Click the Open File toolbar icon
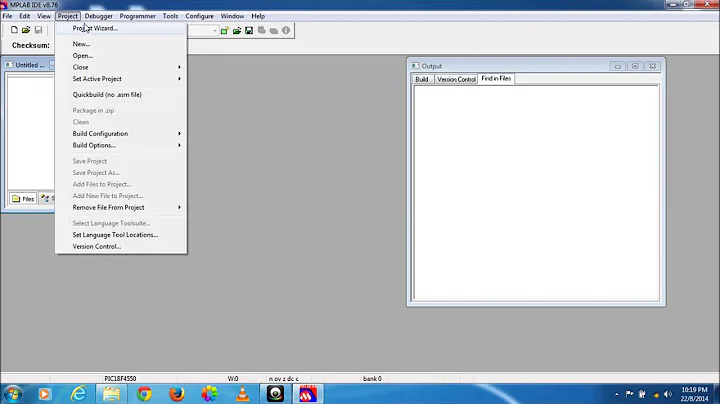Screen dimensions: 720x404 [25, 31]
